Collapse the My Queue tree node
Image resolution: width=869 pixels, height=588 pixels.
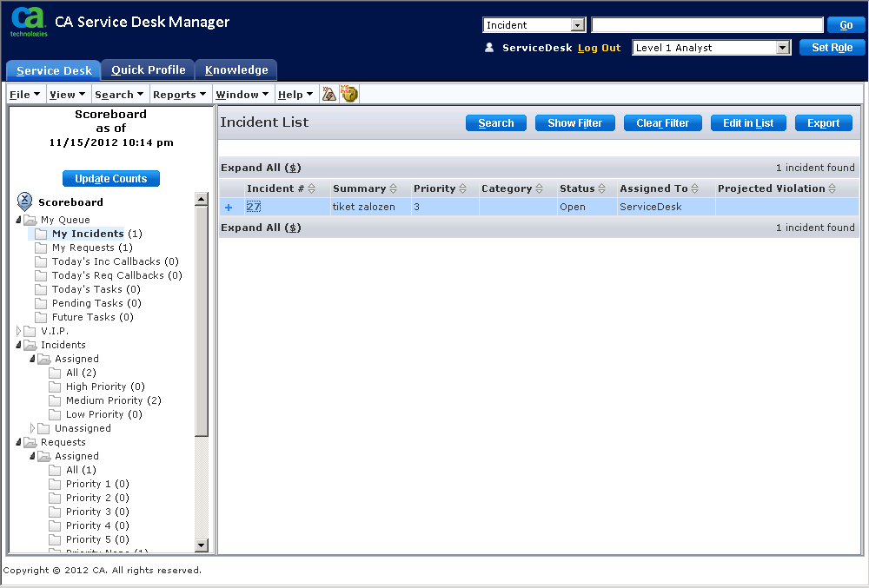click(x=18, y=220)
